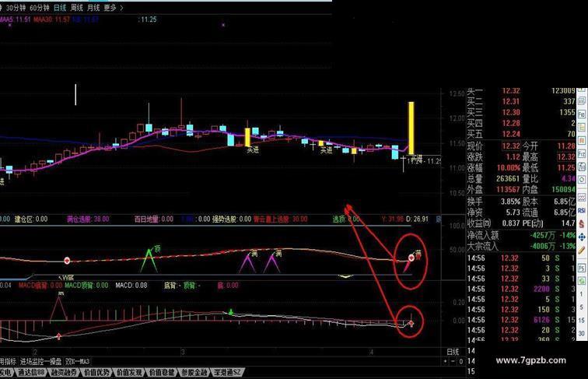Click the 涨幅 value 10.00%
Image resolution: width=588 pixels, height=379 pixels.
click(509, 168)
